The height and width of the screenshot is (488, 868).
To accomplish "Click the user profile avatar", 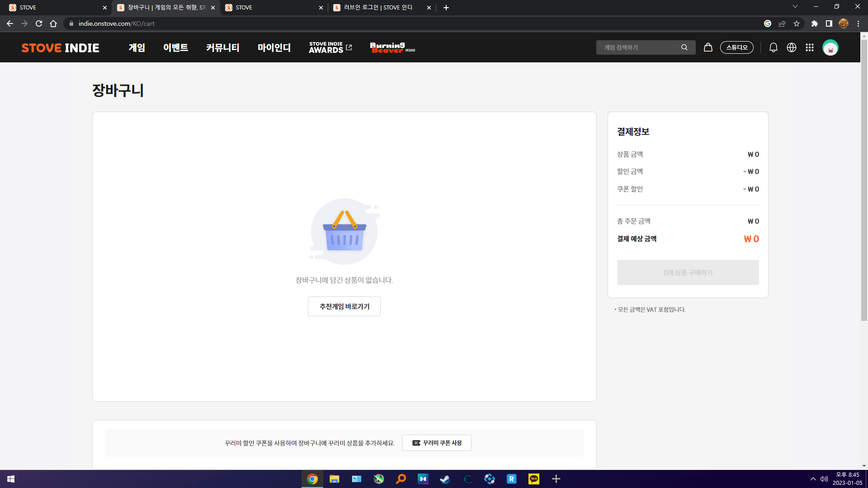I will [830, 47].
